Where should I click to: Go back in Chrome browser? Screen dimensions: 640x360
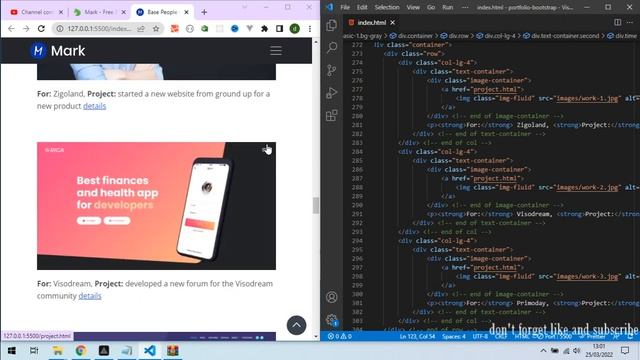[11, 29]
